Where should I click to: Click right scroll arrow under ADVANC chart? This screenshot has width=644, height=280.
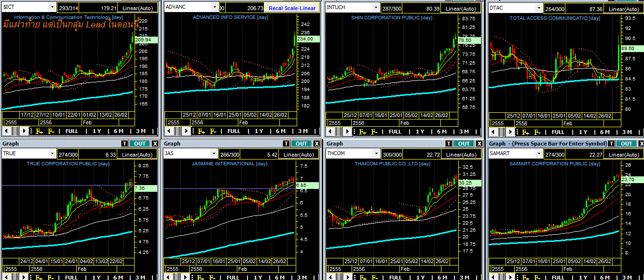click(186, 131)
